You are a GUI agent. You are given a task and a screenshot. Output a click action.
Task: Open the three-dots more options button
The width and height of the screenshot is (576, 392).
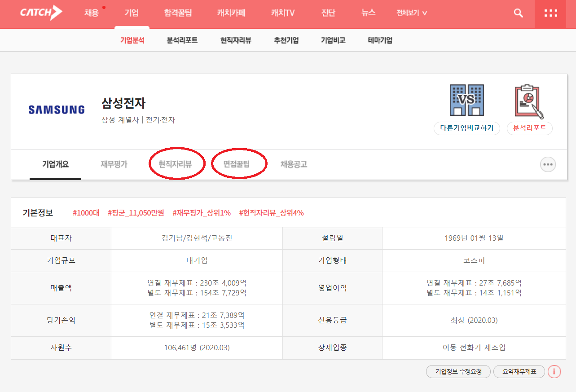[548, 164]
